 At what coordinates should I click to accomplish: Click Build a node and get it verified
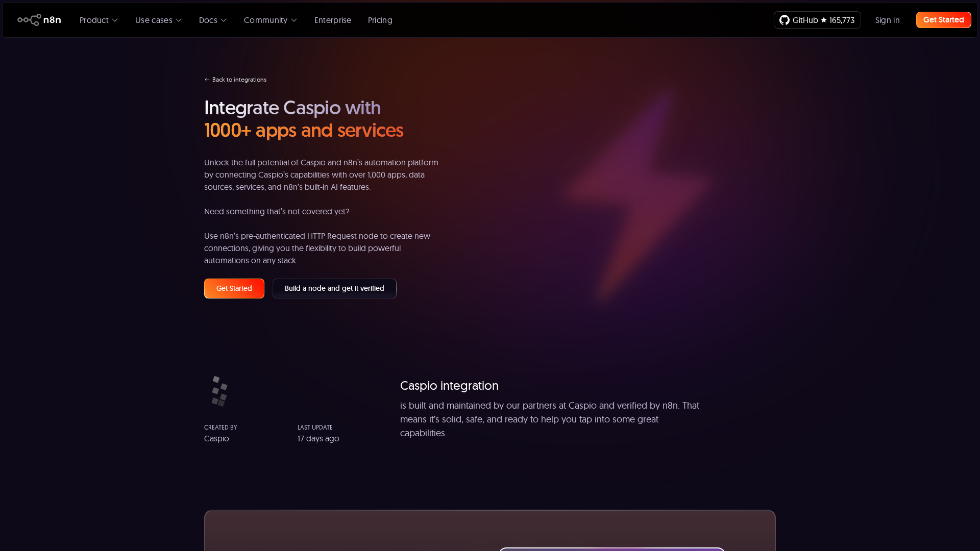(x=334, y=288)
